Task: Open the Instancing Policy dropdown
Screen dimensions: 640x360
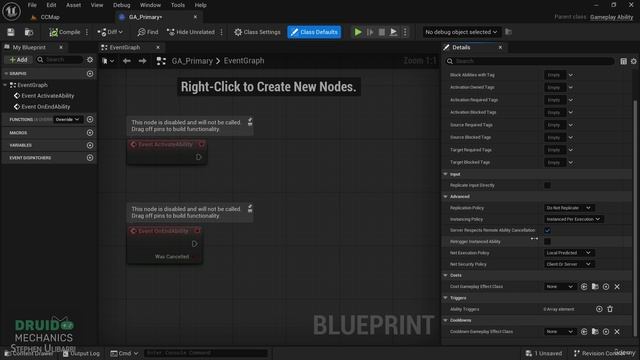Action: click(573, 219)
